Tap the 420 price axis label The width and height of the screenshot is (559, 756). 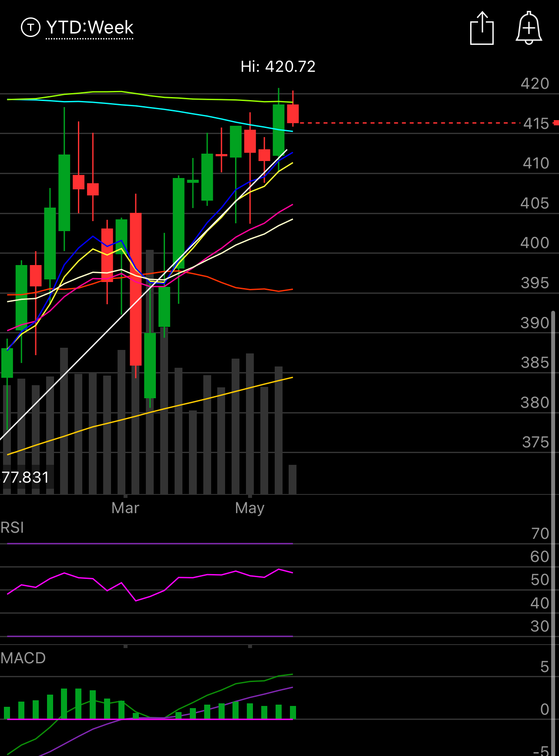coord(535,84)
